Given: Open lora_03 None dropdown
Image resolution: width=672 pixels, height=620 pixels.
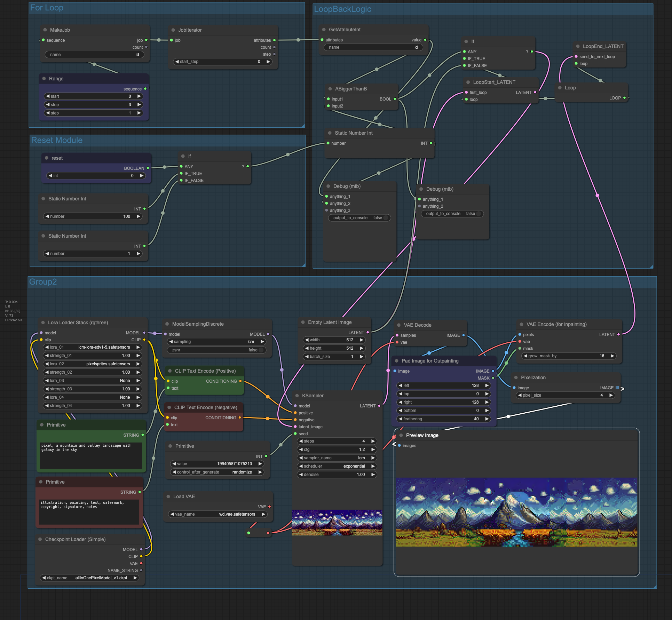Looking at the screenshot, I should 93,381.
